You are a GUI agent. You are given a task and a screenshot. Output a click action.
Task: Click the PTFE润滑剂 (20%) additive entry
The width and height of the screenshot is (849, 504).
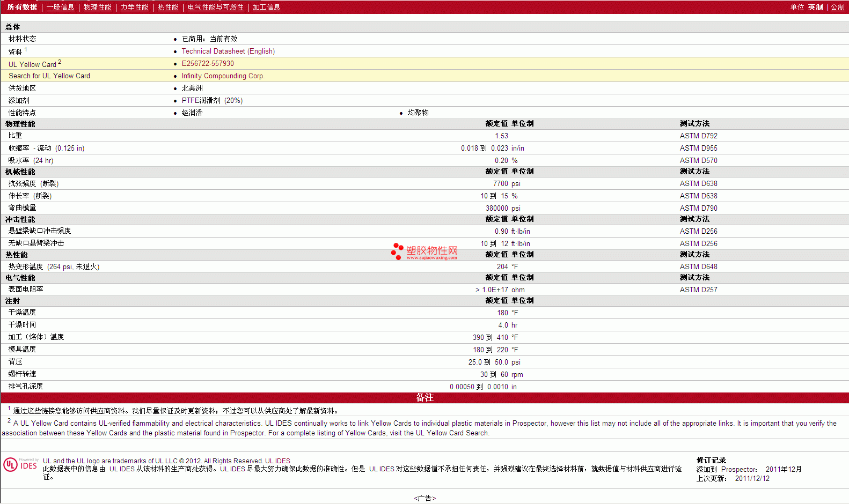coord(212,100)
